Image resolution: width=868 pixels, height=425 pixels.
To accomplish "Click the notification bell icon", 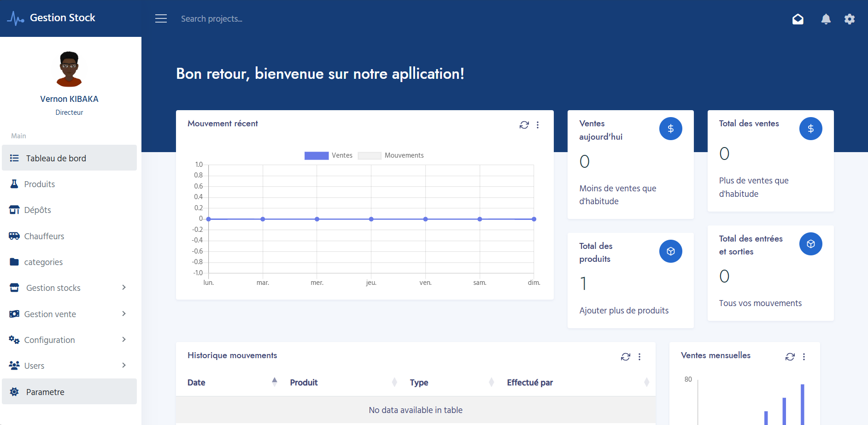I will click(826, 19).
